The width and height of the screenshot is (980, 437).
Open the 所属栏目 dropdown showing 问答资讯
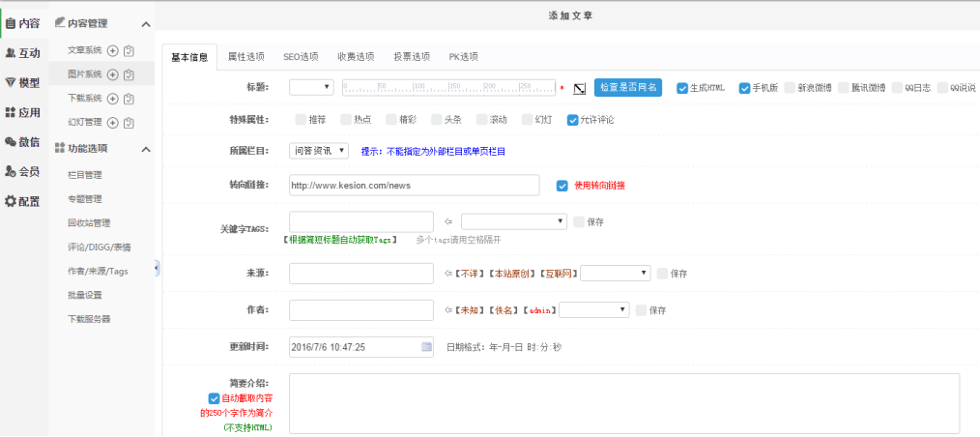tap(319, 151)
